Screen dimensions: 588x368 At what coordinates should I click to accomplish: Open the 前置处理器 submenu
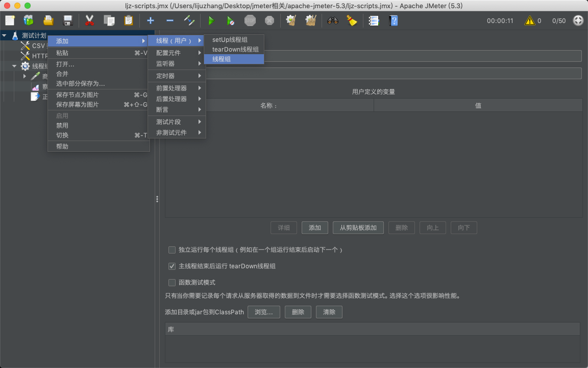tap(177, 88)
